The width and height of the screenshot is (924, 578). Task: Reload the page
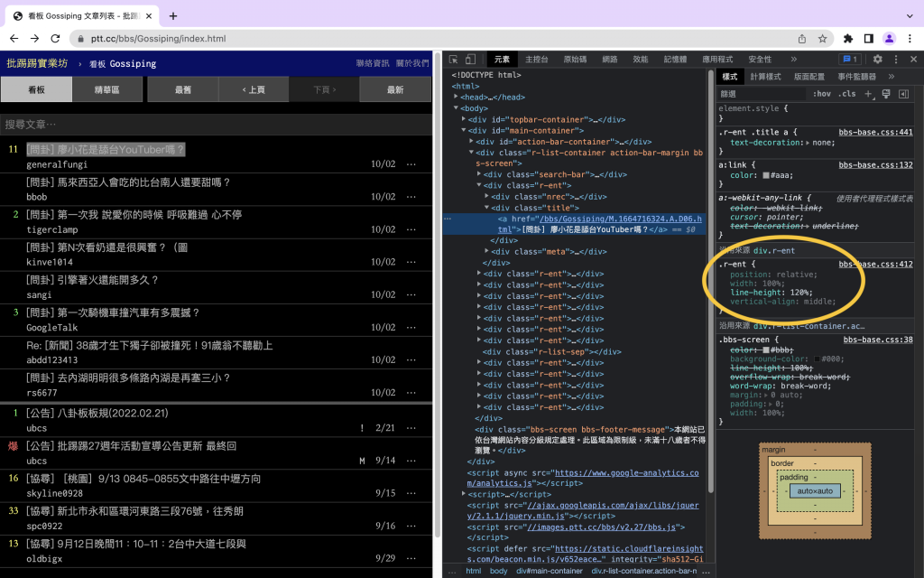point(55,38)
